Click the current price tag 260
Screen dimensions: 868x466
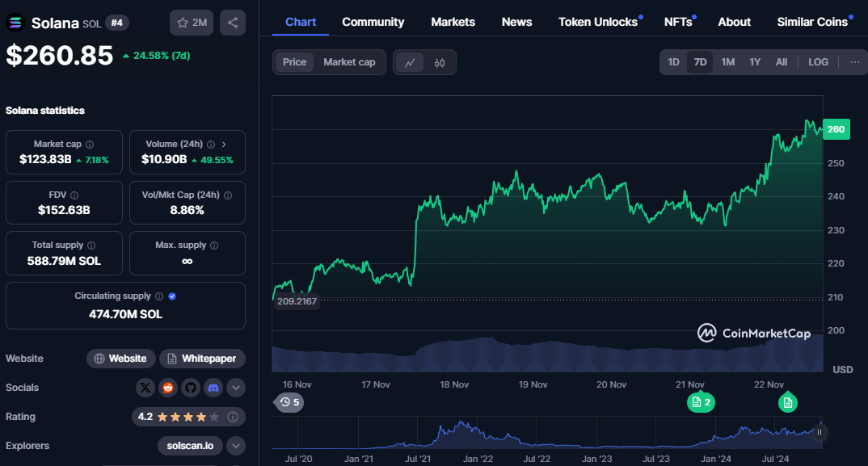click(836, 129)
